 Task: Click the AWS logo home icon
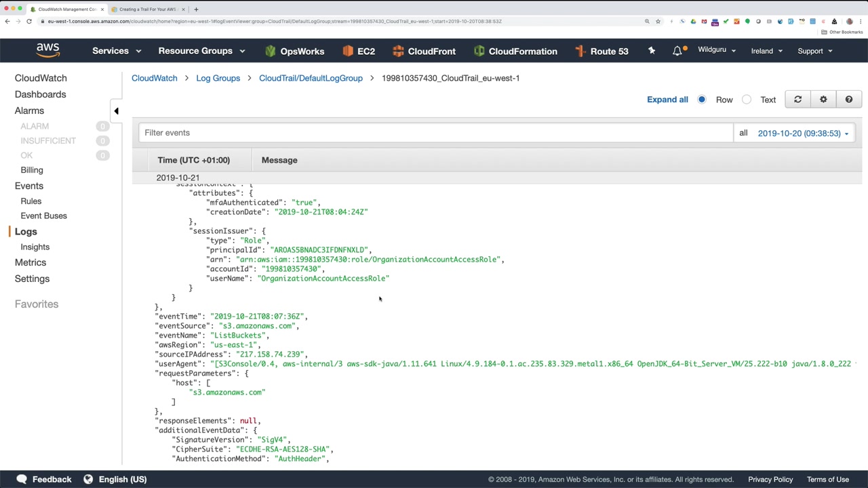[x=48, y=51]
